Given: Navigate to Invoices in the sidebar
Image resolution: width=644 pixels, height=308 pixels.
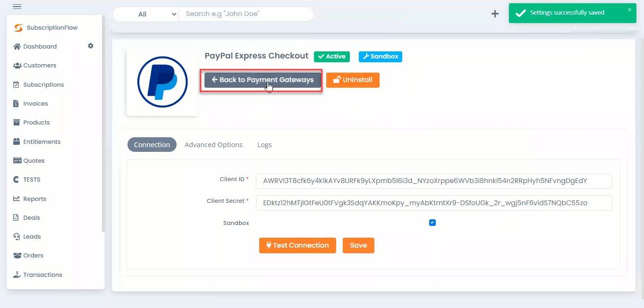Looking at the screenshot, I should point(35,104).
